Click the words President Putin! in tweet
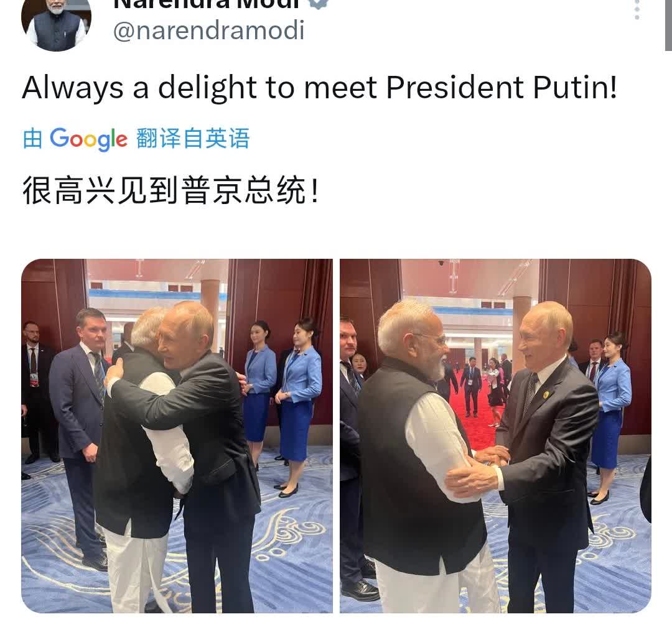 click(502, 88)
